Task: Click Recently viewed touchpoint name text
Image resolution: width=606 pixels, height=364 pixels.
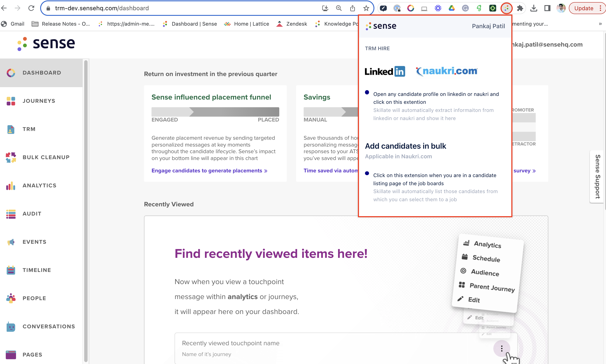Action: click(231, 343)
